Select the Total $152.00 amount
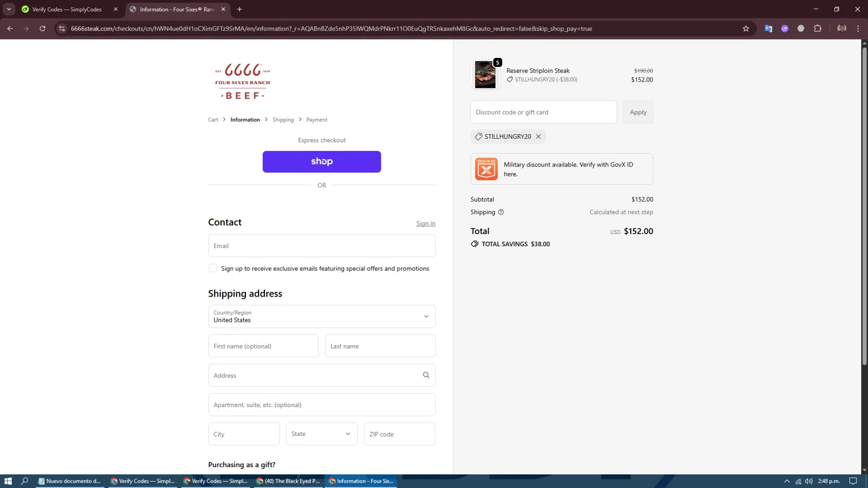Viewport: 868px width, 488px height. (x=638, y=231)
